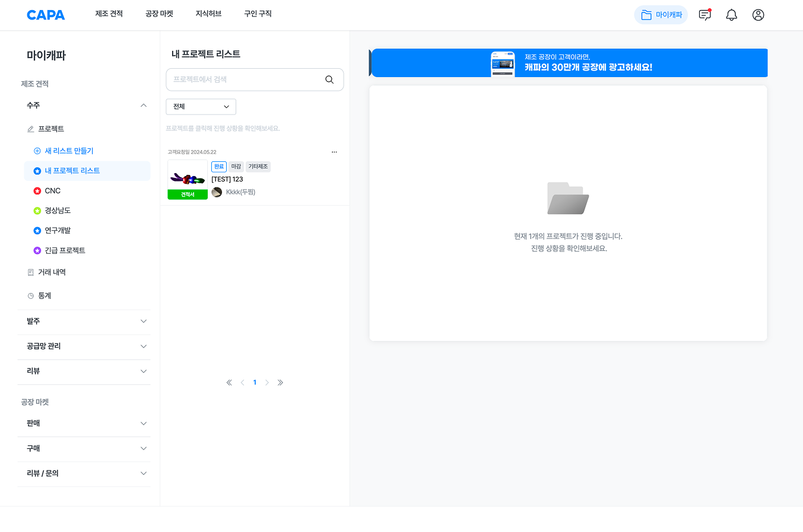Click the CAPA logo
803x532 pixels.
click(x=46, y=15)
